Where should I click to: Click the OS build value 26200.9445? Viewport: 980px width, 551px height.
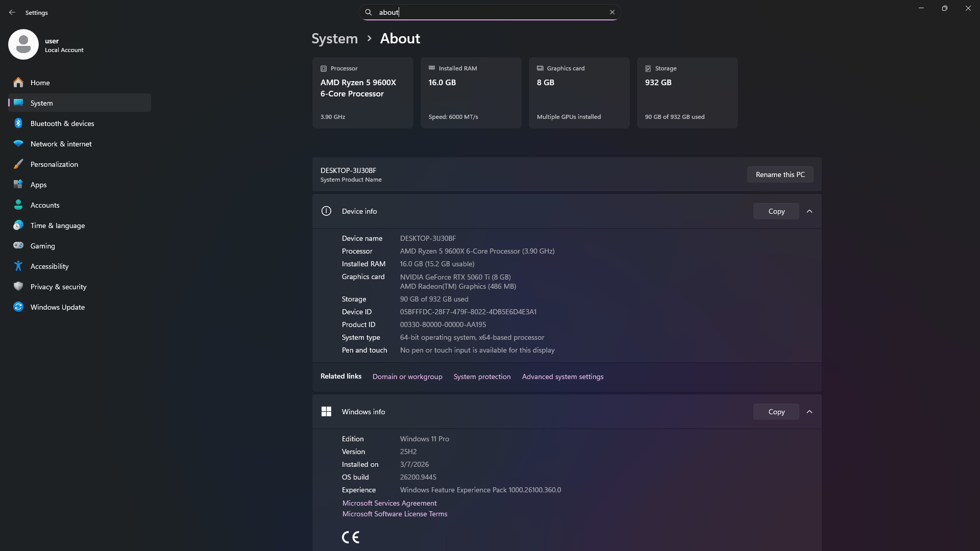[418, 477]
